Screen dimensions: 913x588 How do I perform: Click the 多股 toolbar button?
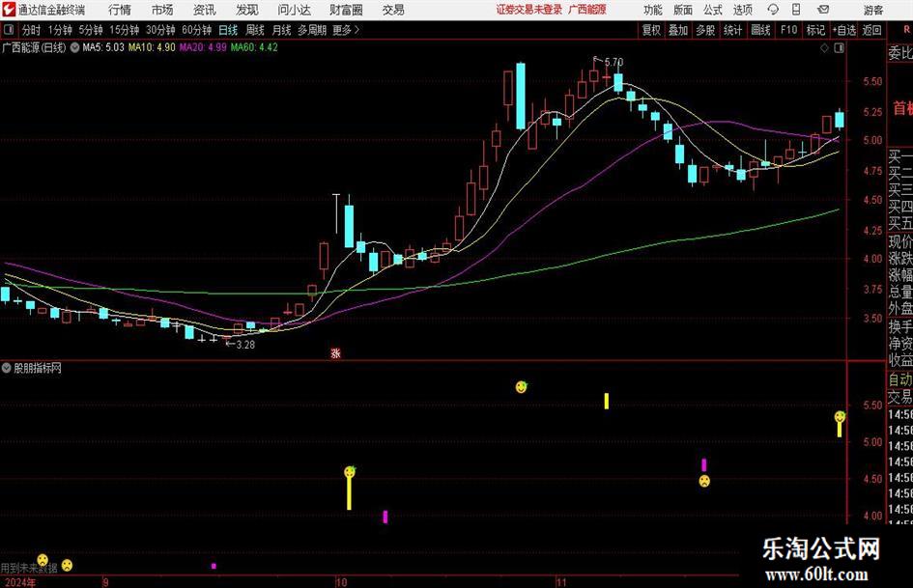705,30
